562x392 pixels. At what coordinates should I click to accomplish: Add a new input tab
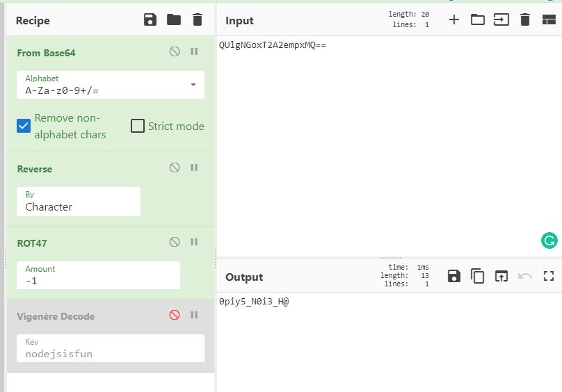click(454, 19)
